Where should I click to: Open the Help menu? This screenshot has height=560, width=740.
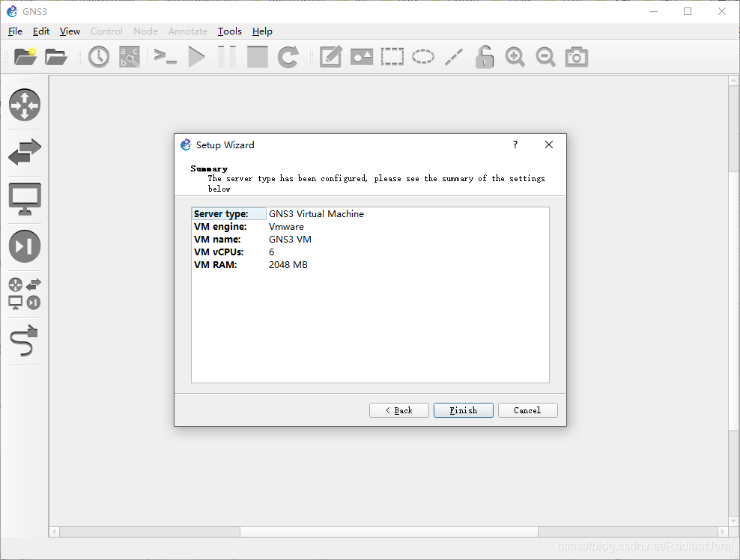click(262, 31)
